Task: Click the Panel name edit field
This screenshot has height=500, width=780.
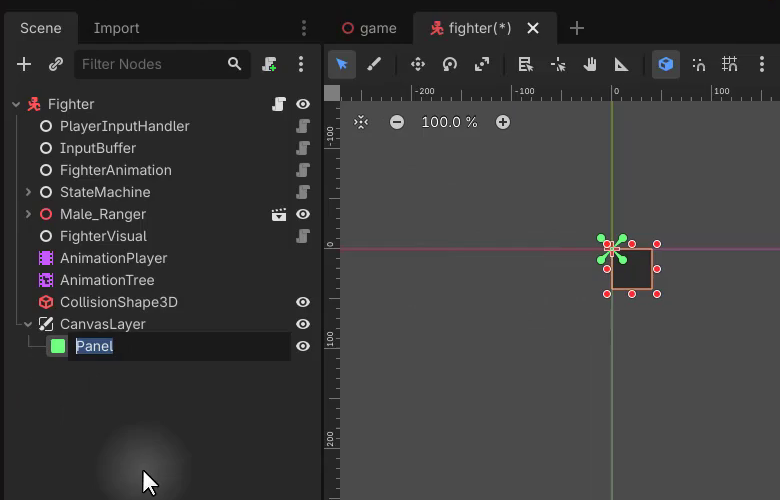Action: [179, 346]
